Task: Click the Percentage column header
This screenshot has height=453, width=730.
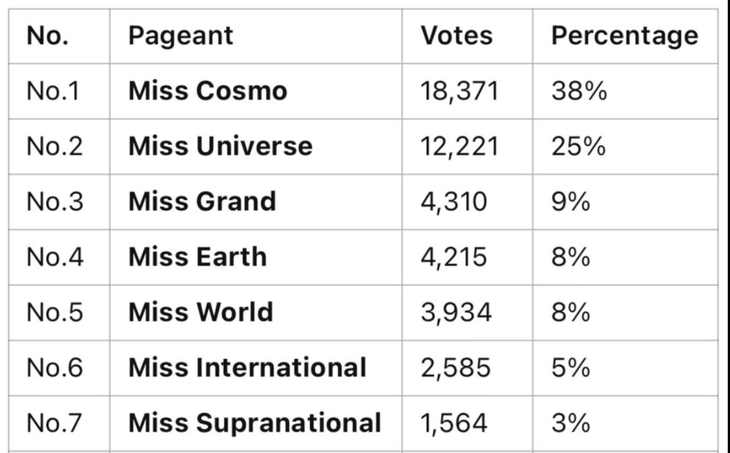Action: click(625, 36)
